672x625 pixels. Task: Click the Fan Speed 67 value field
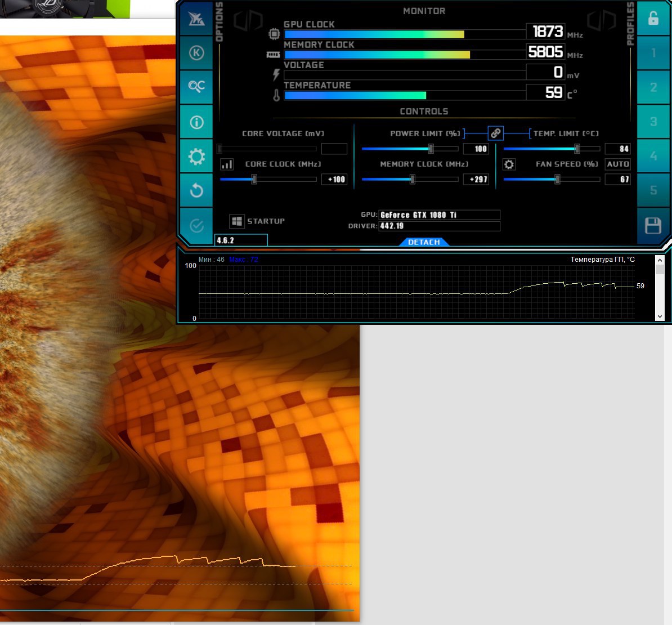click(x=617, y=179)
